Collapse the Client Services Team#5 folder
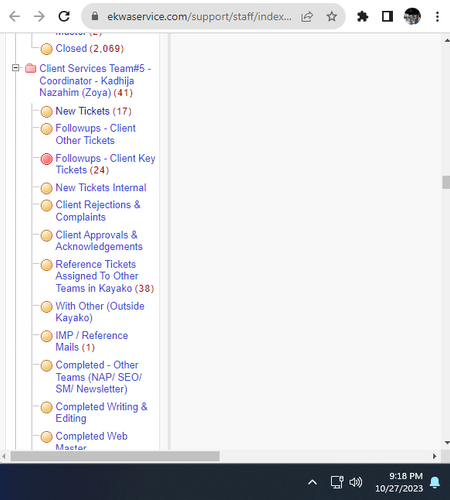Screen dimensions: 450x500 tap(15, 68)
